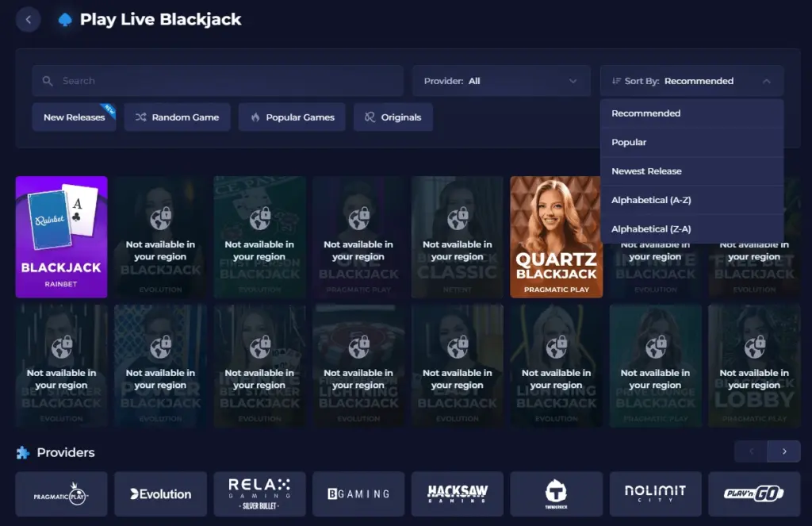Select the Hacksaw Gaming provider logo
This screenshot has height=526, width=812.
pos(458,494)
